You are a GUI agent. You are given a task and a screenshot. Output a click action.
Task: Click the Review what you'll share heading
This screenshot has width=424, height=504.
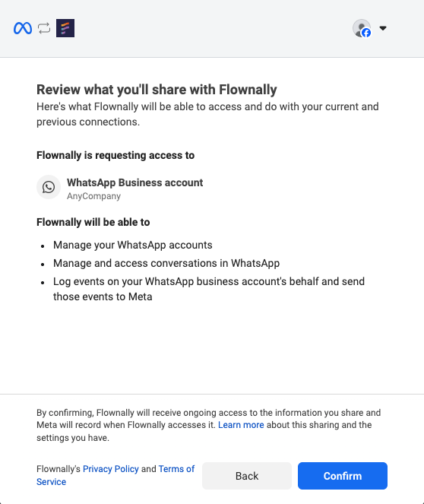(x=157, y=90)
